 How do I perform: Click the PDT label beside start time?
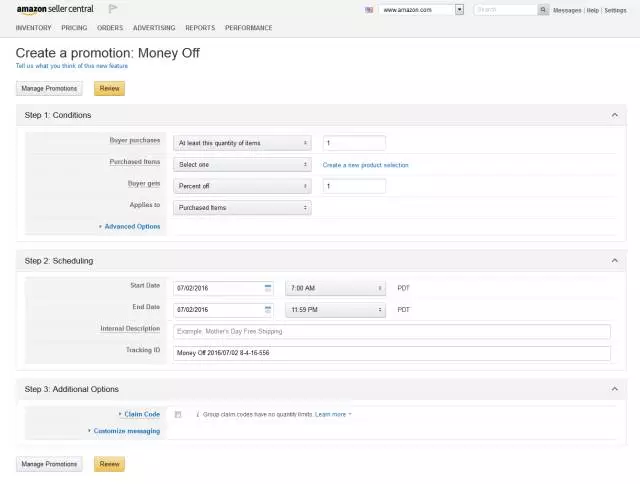pyautogui.click(x=403, y=288)
